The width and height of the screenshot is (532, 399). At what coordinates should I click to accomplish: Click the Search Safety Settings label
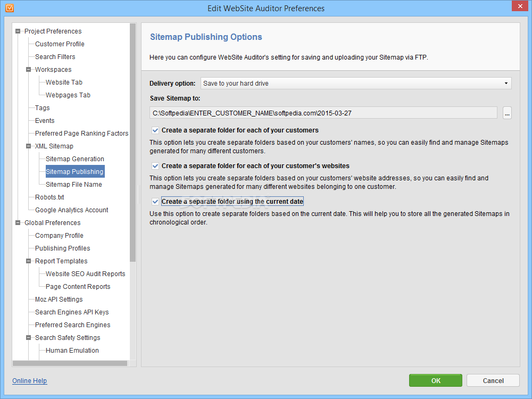tap(68, 338)
